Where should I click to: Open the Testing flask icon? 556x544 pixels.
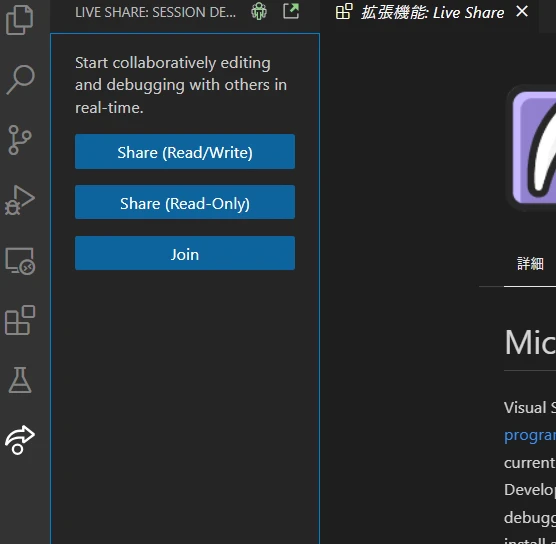[20, 380]
